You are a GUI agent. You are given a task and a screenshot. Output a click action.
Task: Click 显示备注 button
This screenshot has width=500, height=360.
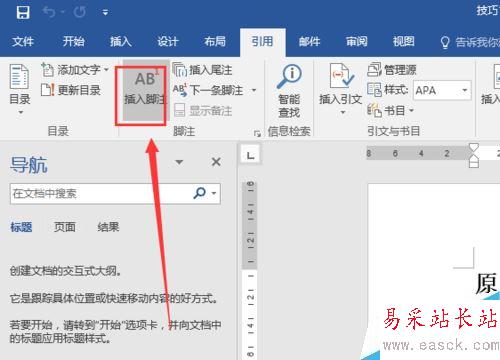pyautogui.click(x=203, y=111)
